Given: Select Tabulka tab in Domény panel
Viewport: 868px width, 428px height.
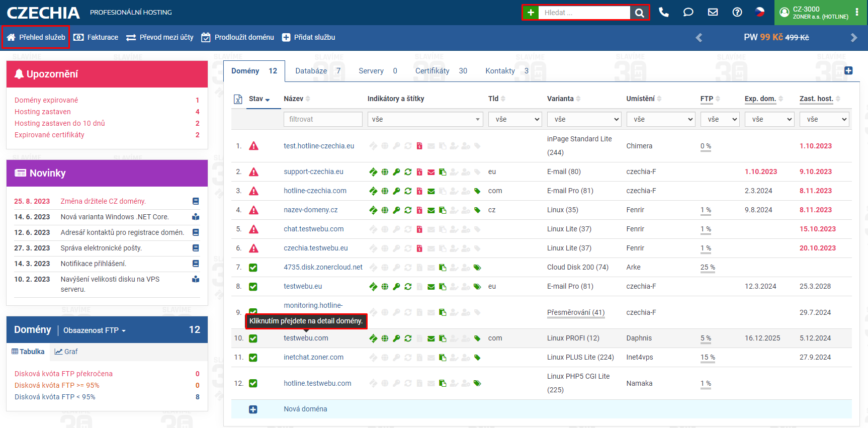Looking at the screenshot, I should pos(28,352).
